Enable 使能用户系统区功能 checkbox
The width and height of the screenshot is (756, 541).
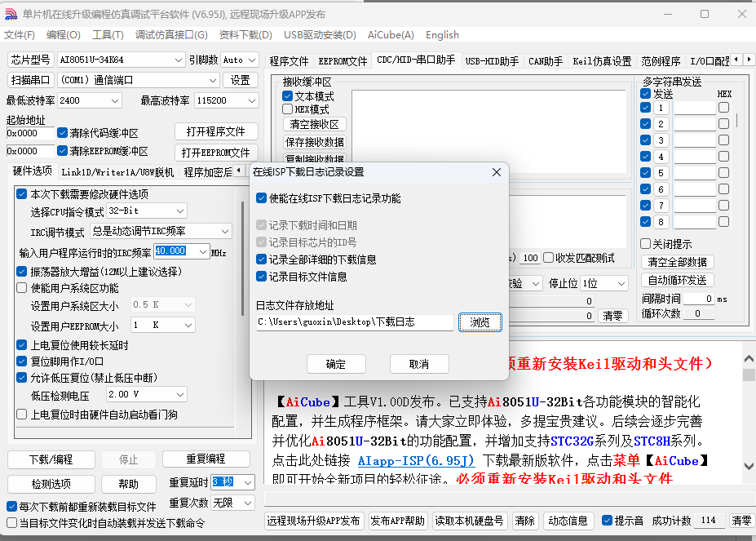coord(22,288)
